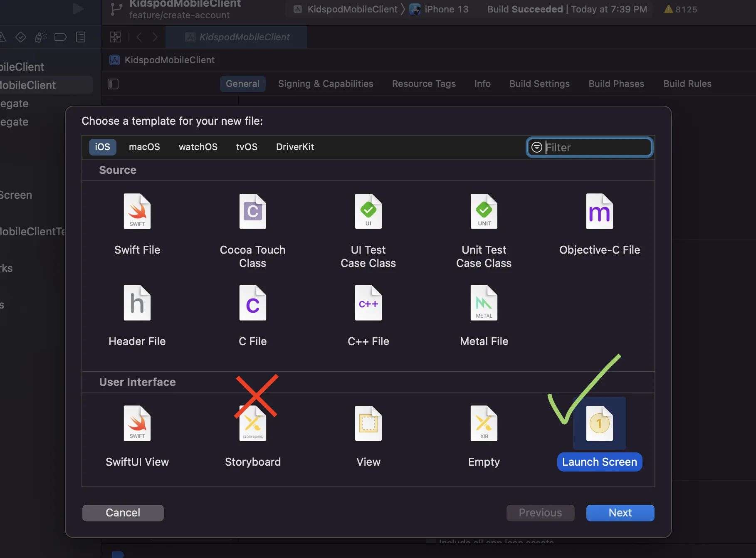Click the Previous button in the dialog
756x558 pixels.
[540, 513]
